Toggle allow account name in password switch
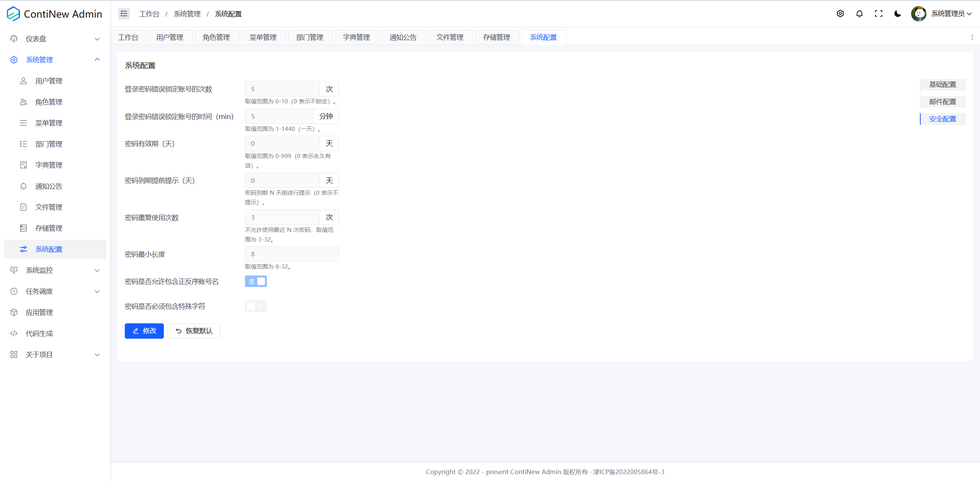The width and height of the screenshot is (980, 481). tap(256, 281)
